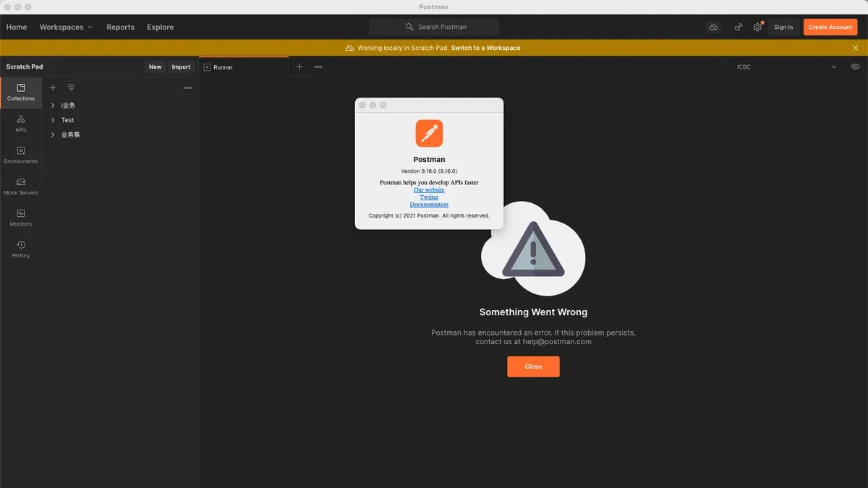Open the ICBC environment dropdown
The height and width of the screenshot is (488, 868).
coord(786,67)
